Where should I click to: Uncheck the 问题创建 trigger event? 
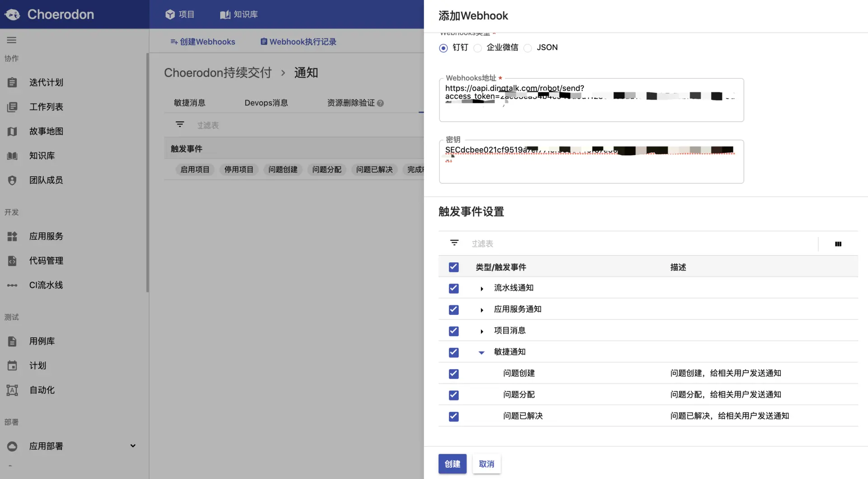(453, 373)
